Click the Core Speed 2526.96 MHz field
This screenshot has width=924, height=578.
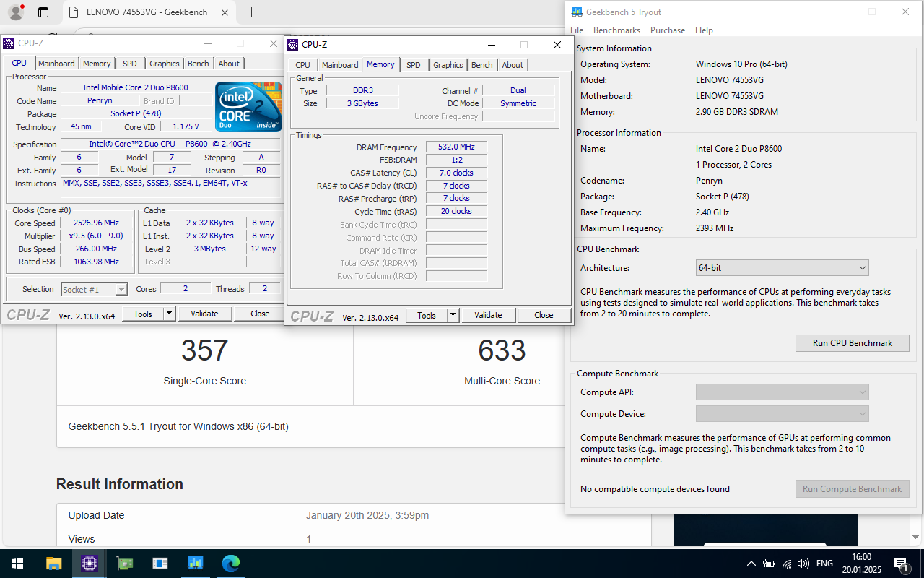point(96,223)
